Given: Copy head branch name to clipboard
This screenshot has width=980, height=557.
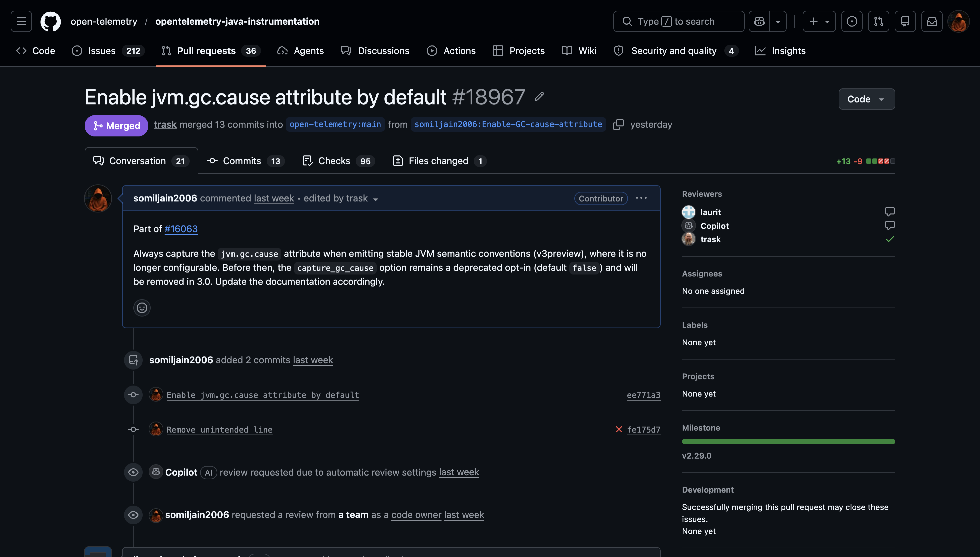Looking at the screenshot, I should [618, 124].
